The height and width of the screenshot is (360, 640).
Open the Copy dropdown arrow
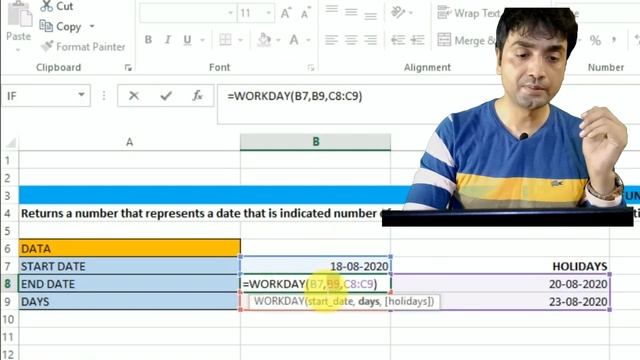pyautogui.click(x=92, y=27)
